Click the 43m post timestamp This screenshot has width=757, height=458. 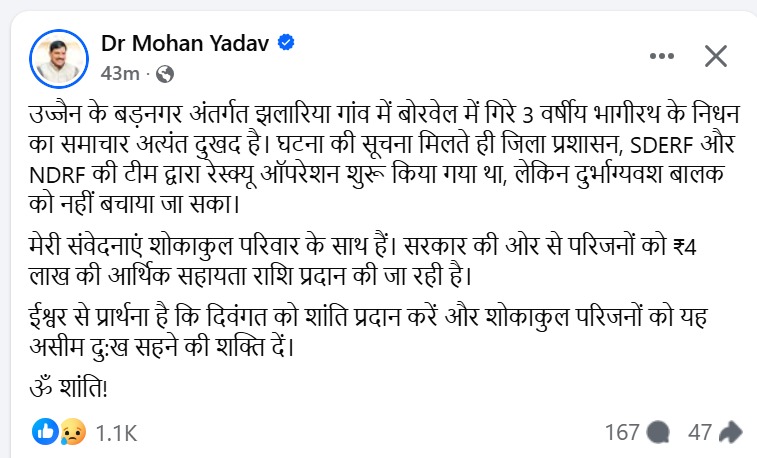tap(119, 73)
